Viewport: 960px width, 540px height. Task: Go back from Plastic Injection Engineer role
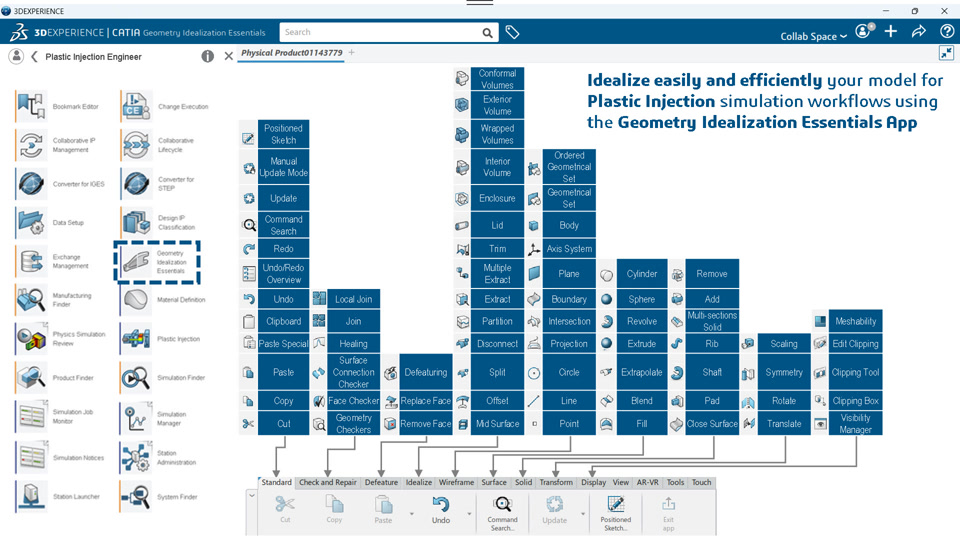[34, 56]
